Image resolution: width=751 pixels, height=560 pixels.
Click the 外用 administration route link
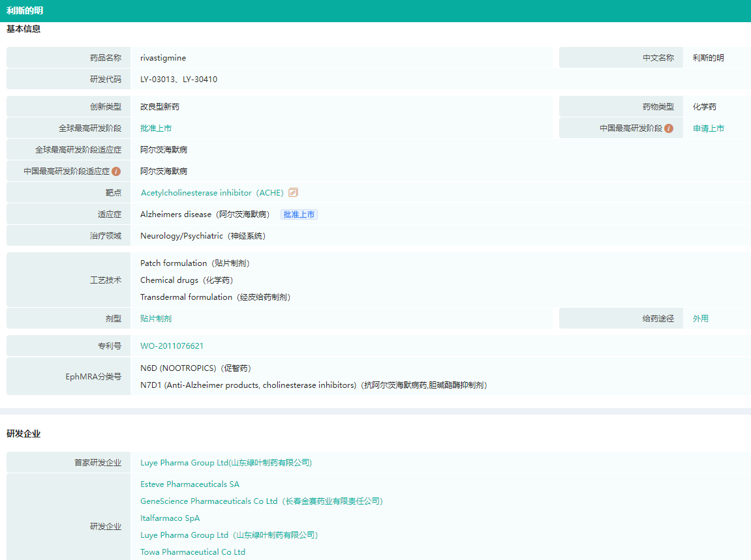coord(700,319)
